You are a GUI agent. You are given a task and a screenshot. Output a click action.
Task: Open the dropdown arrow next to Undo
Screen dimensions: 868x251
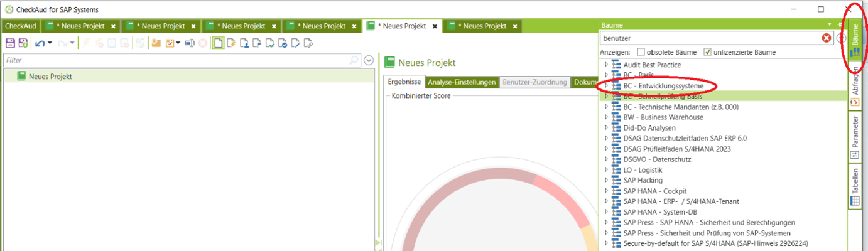pos(49,43)
